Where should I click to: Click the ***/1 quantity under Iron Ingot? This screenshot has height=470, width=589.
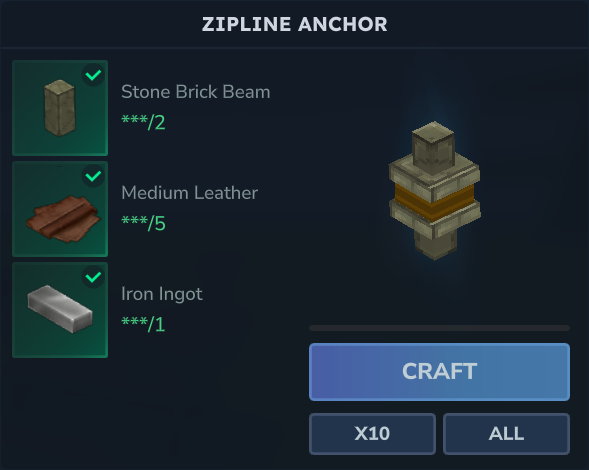143,324
